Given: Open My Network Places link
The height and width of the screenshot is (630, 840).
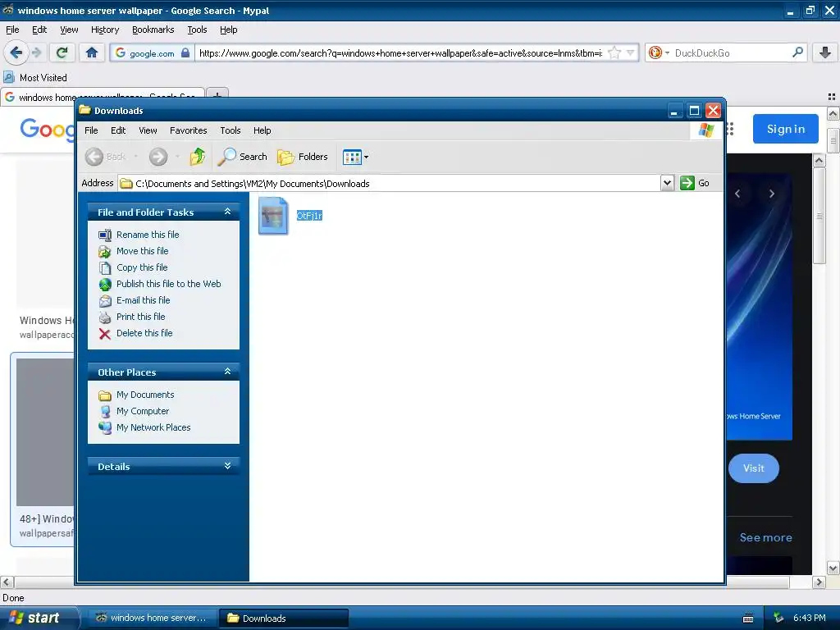Looking at the screenshot, I should coord(153,427).
